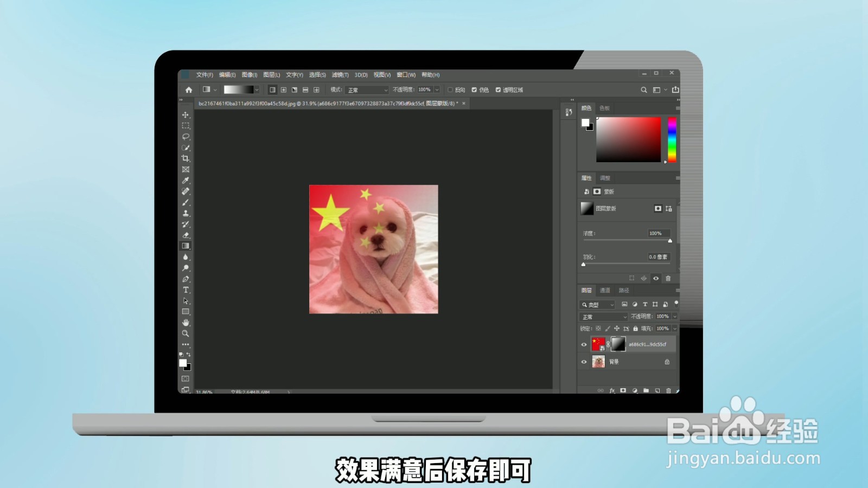
Task: Open the Layers panel 不透明度 dropdown arrow
Action: [675, 317]
